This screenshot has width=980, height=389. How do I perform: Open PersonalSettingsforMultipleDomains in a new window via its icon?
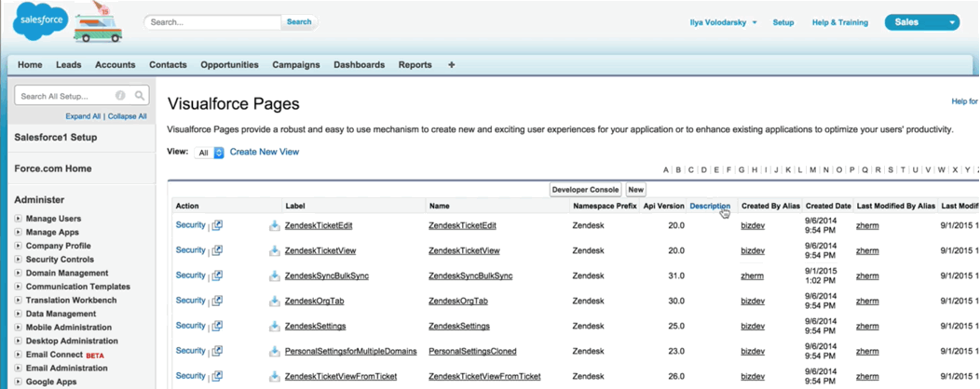[x=217, y=351]
